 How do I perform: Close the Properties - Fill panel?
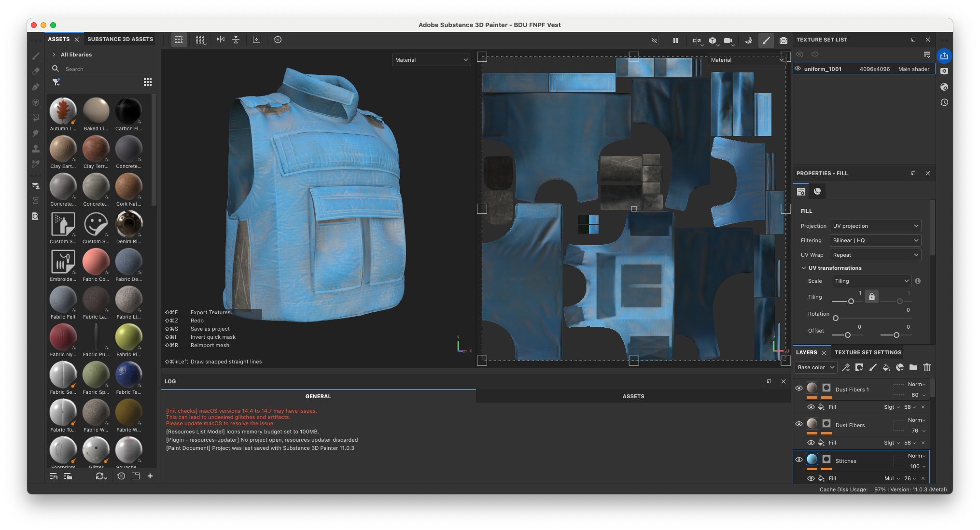click(928, 173)
